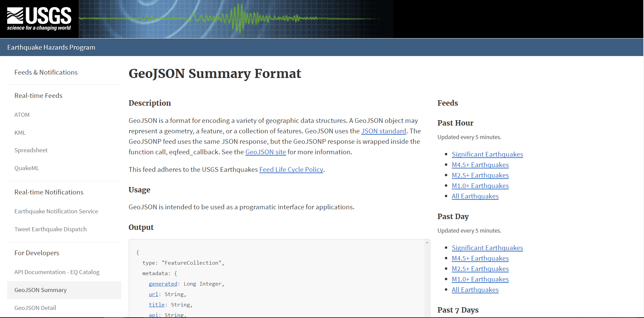The image size is (644, 318).
Task: Open API Documentation - EQ Catalog
Action: click(x=56, y=272)
